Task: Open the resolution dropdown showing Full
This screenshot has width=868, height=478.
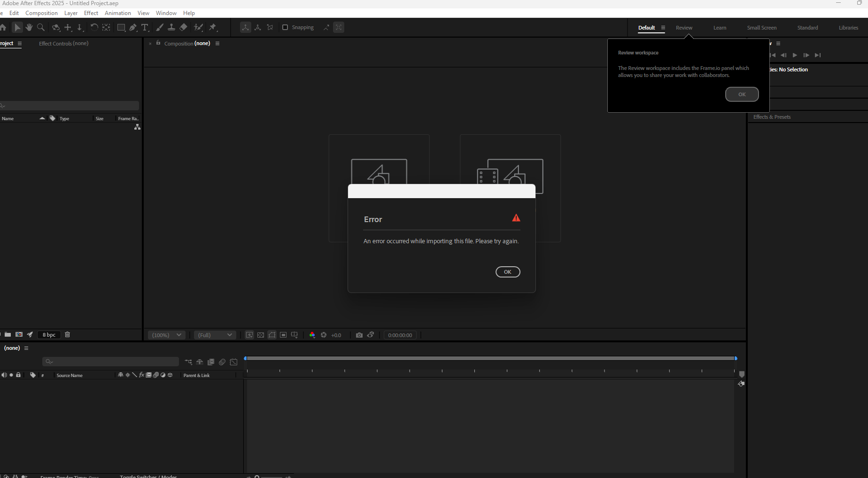Action: click(215, 335)
